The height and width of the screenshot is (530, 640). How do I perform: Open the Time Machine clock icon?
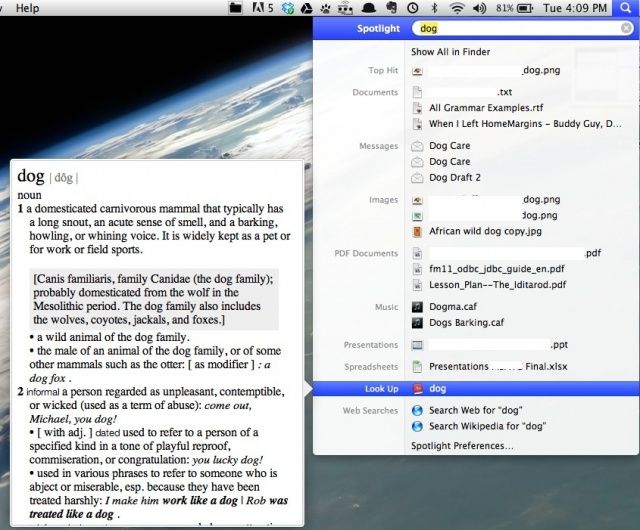412,8
